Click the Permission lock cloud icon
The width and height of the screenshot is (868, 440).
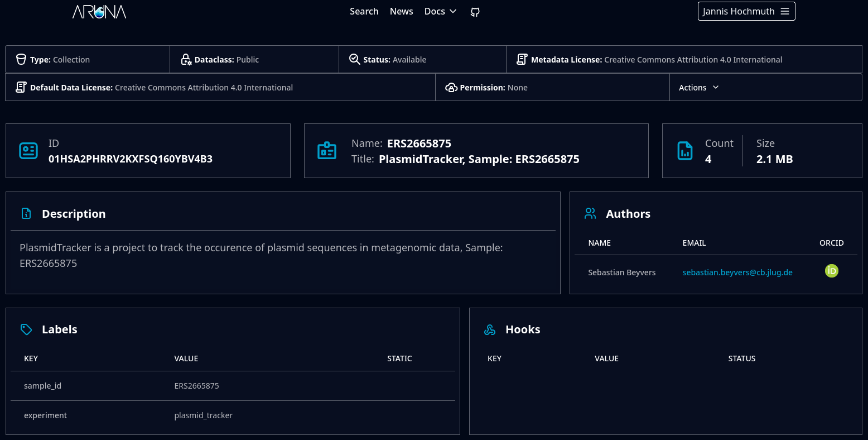[451, 88]
